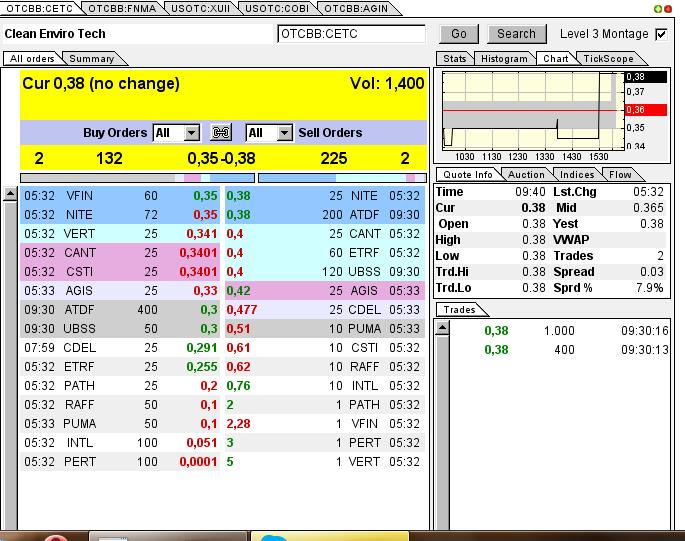Switch to the USOTC:XUII tab
This screenshot has width=685, height=541.
point(199,9)
